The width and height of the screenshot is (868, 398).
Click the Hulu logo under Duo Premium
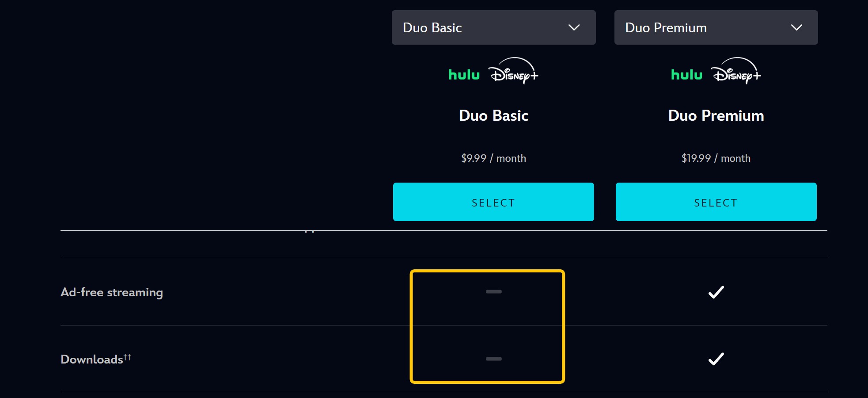coord(686,74)
